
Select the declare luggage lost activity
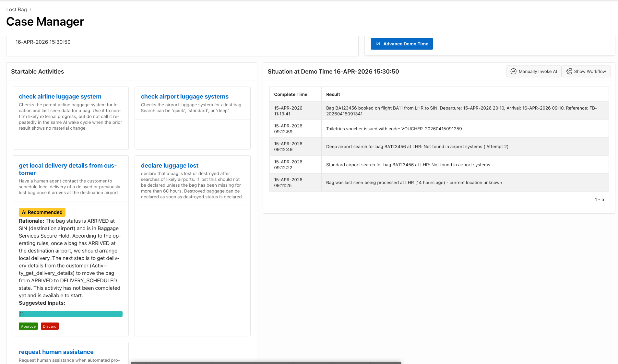170,166
